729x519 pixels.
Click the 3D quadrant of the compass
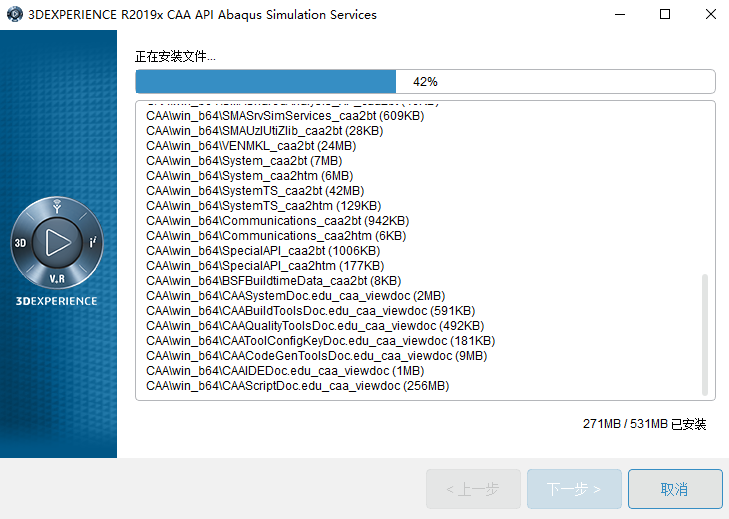click(21, 243)
